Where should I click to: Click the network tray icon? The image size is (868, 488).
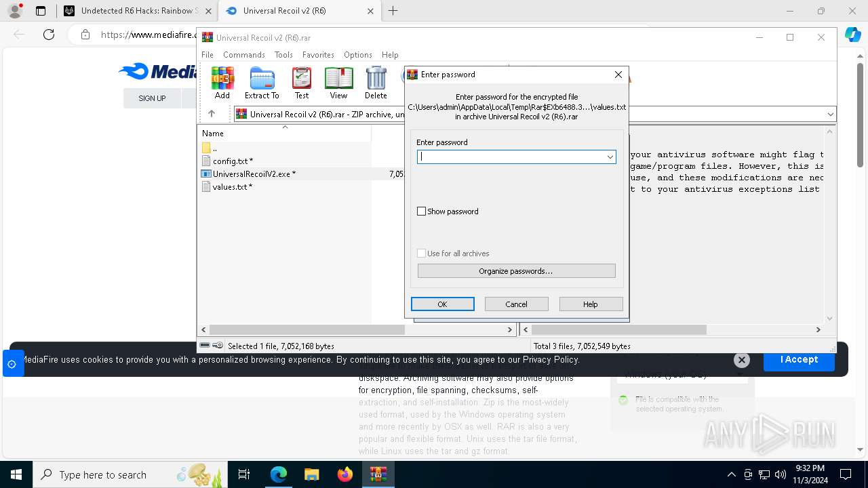point(764,474)
